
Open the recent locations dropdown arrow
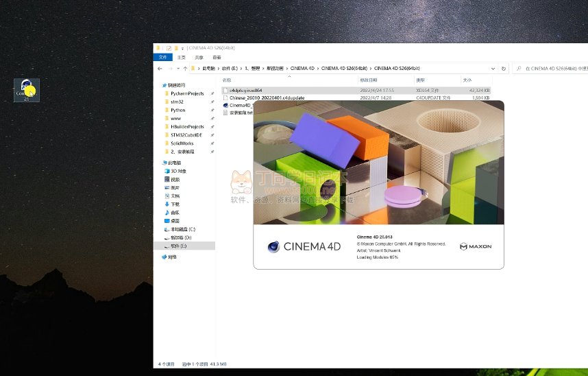(x=177, y=69)
